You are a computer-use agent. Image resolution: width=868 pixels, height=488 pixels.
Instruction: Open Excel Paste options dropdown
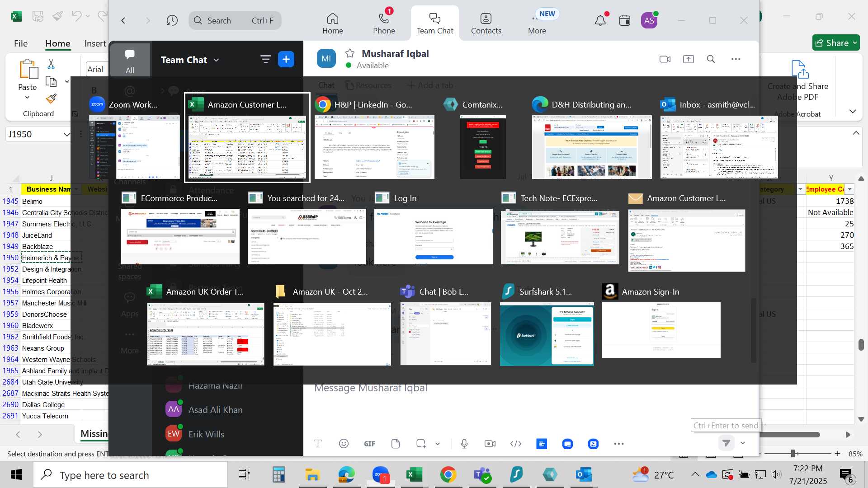coord(27,98)
